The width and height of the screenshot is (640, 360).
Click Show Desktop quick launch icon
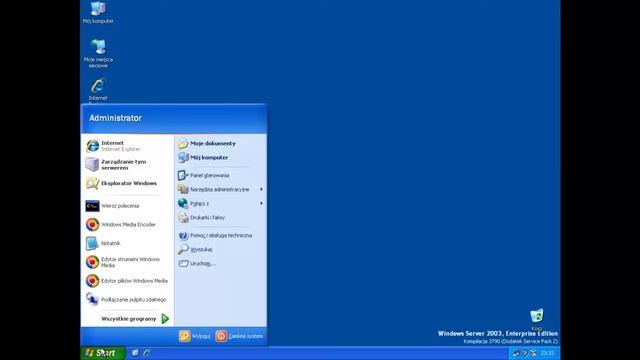coord(135,353)
